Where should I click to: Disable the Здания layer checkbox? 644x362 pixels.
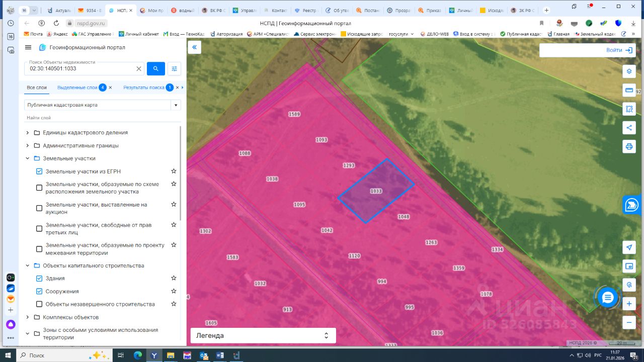(x=39, y=279)
